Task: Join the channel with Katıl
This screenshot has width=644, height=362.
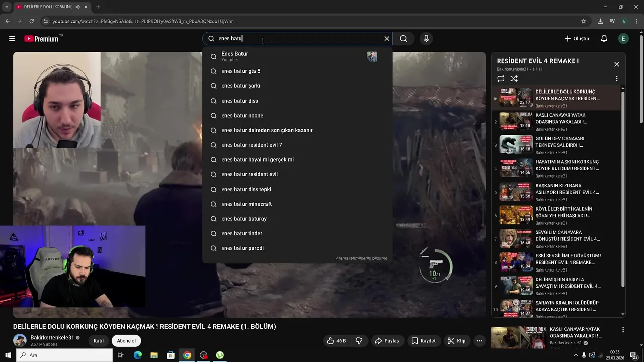Action: coord(99,341)
